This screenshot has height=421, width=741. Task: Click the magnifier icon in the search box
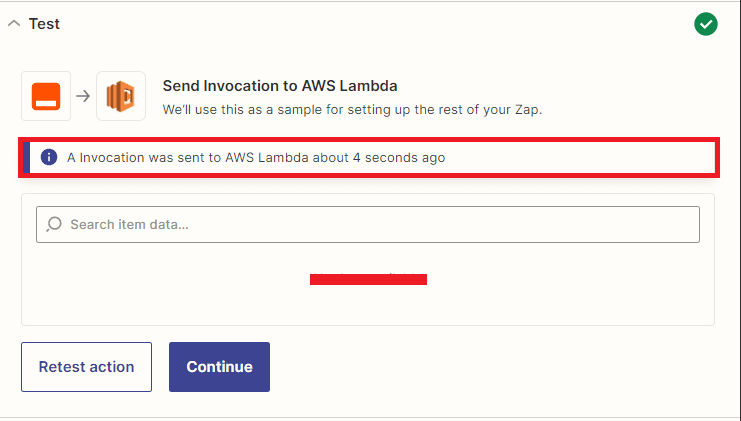(54, 224)
